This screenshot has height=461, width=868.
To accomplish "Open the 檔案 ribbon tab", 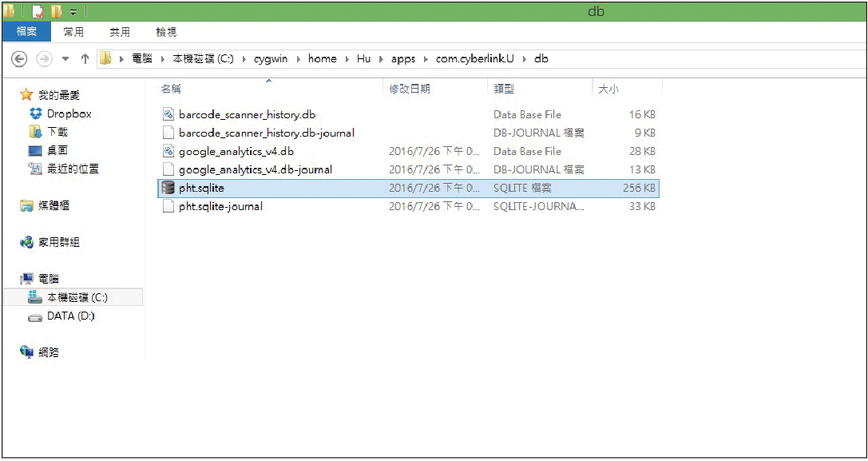I will pyautogui.click(x=26, y=32).
